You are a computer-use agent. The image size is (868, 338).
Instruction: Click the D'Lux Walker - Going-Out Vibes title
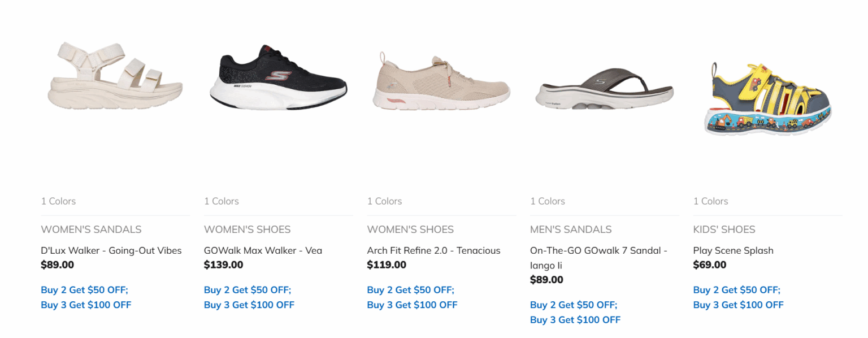pyautogui.click(x=111, y=250)
